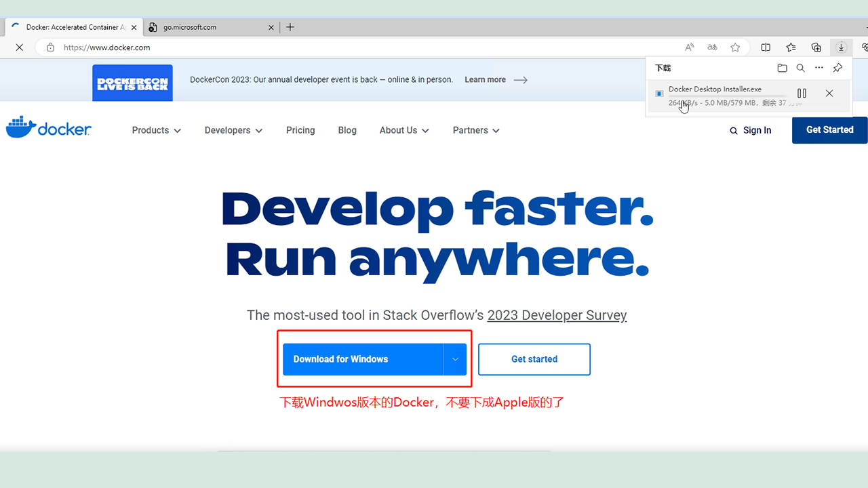
Task: Click the Docker whale logo
Action: pos(48,127)
